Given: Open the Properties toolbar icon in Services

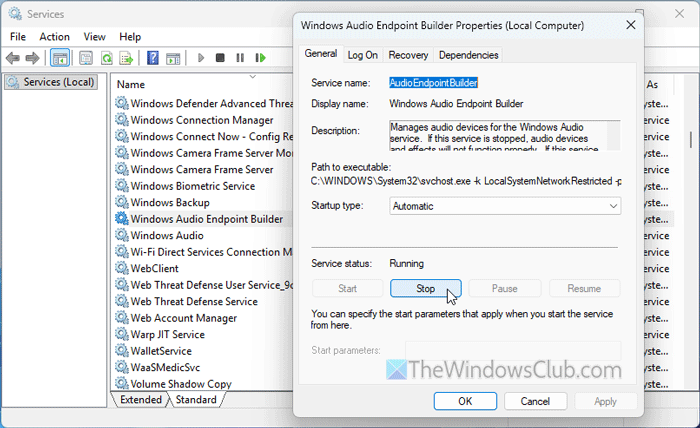Looking at the screenshot, I should pyautogui.click(x=86, y=58).
